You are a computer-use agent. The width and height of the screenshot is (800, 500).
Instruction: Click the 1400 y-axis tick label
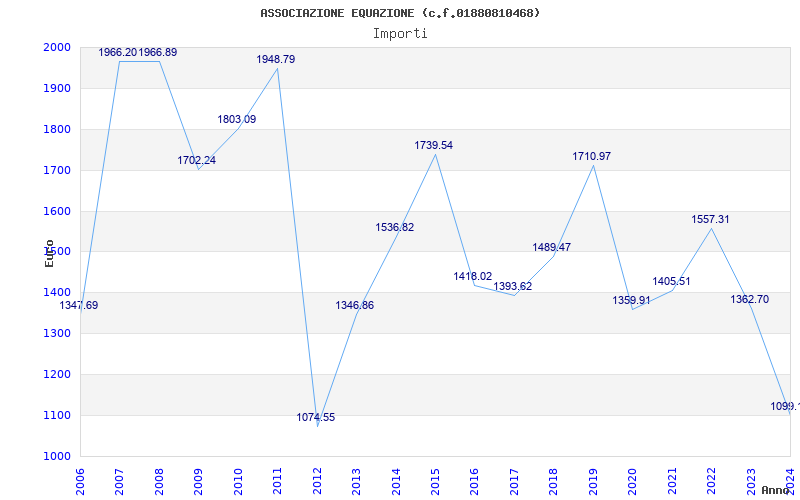coord(57,292)
